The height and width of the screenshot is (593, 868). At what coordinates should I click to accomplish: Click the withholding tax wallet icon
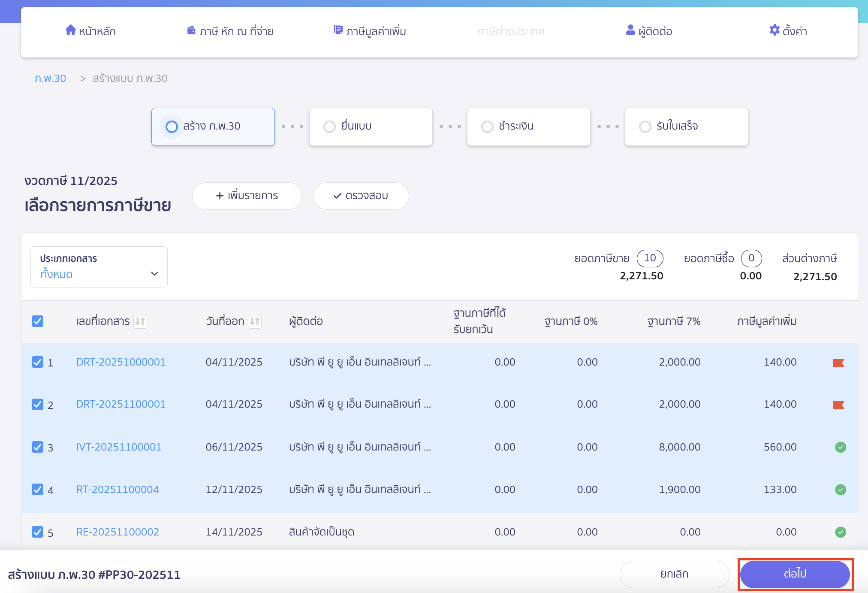click(191, 30)
